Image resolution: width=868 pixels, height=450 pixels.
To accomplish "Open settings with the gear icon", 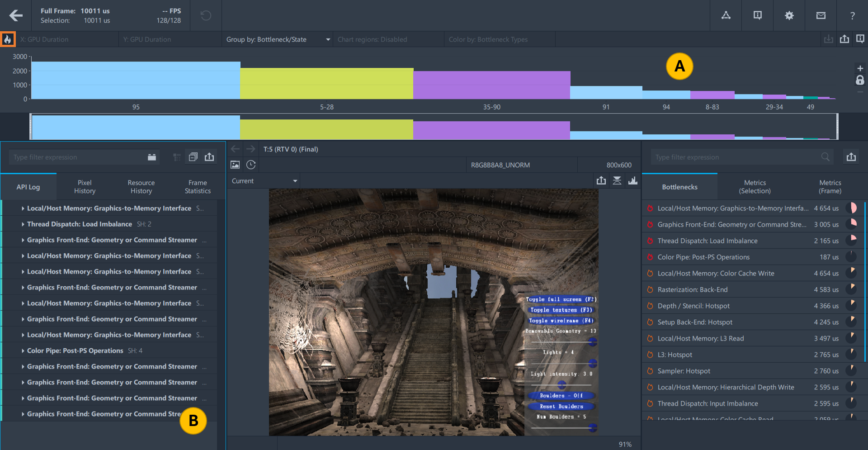I will pos(789,15).
